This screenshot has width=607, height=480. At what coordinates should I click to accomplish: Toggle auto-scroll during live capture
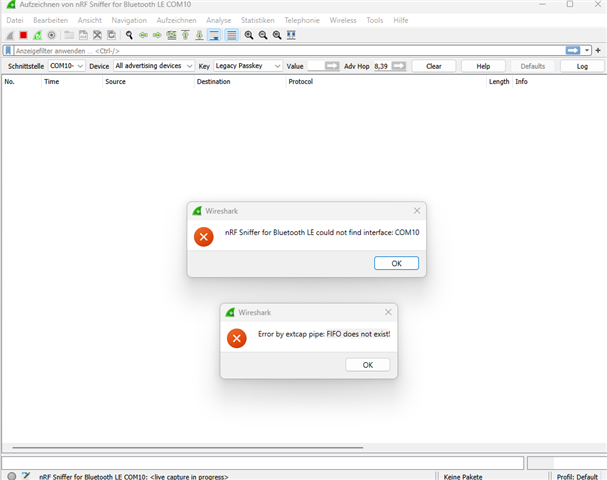click(214, 35)
